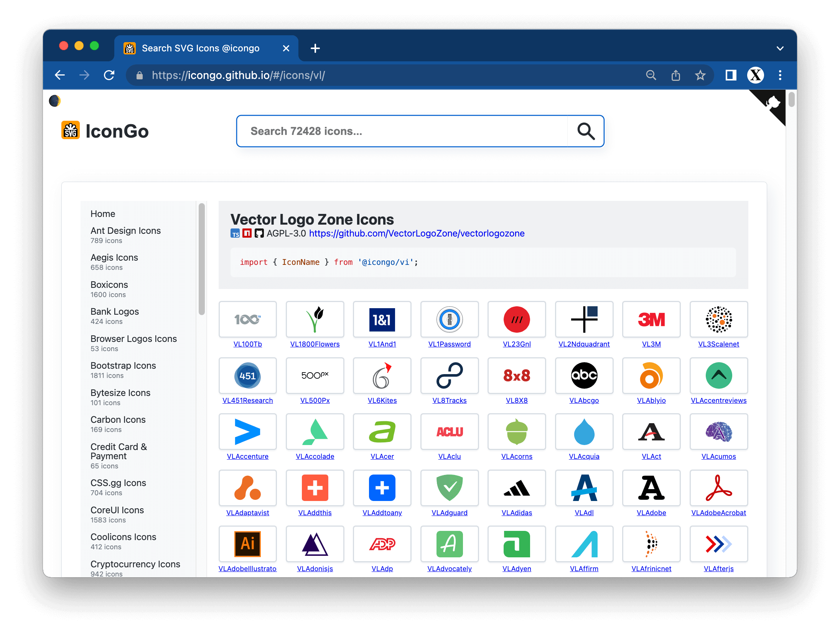Follow the VLAccenture name link
This screenshot has width=840, height=634.
(247, 457)
